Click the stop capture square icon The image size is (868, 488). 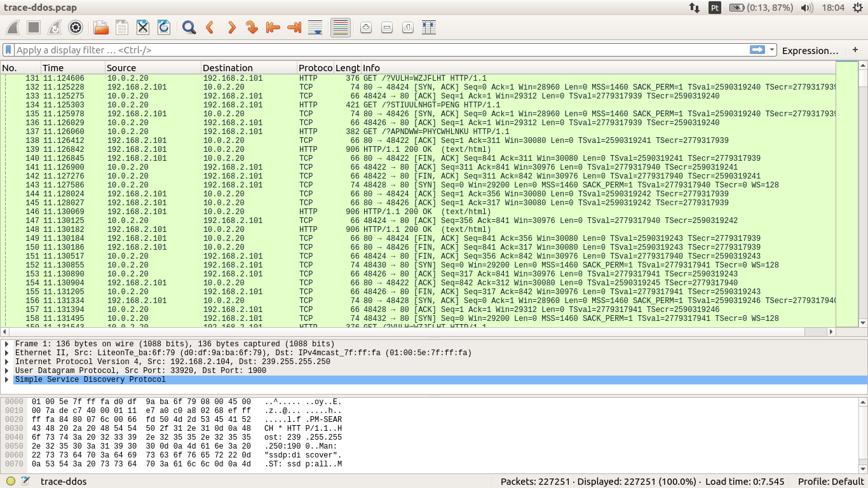tap(34, 27)
